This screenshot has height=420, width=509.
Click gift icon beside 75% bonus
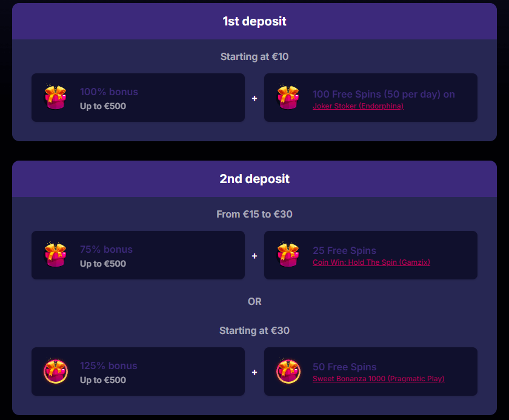(x=56, y=255)
